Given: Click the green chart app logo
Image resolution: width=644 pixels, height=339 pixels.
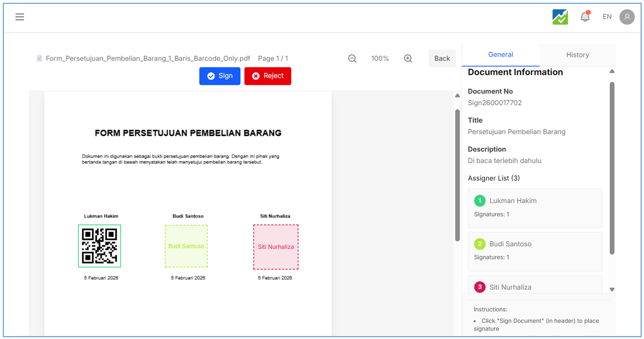Looking at the screenshot, I should [x=560, y=17].
